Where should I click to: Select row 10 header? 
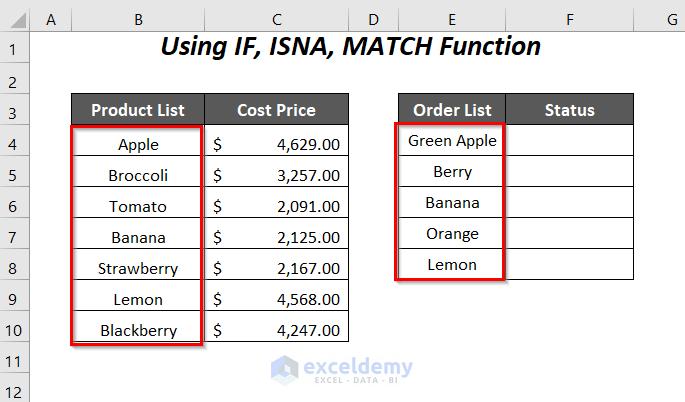point(17,330)
